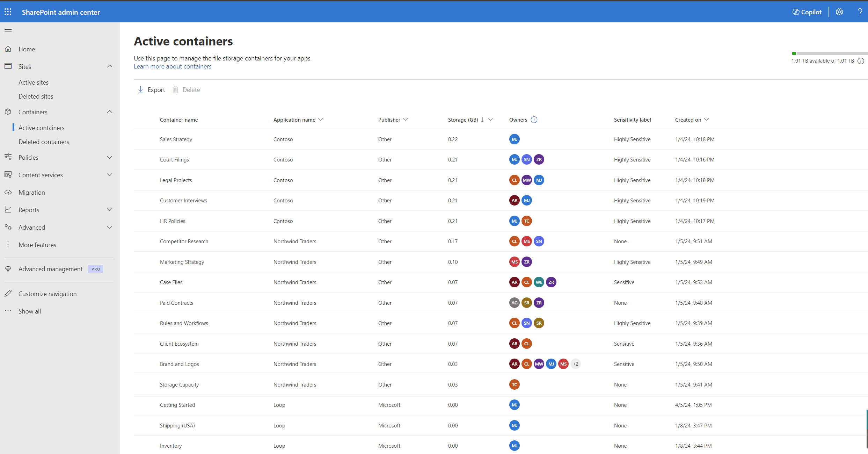The height and width of the screenshot is (454, 868).
Task: Learn more about containers link
Action: click(172, 66)
